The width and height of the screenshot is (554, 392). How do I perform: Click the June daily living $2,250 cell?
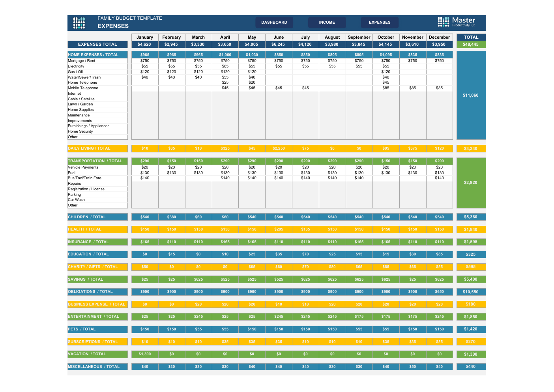279,148
